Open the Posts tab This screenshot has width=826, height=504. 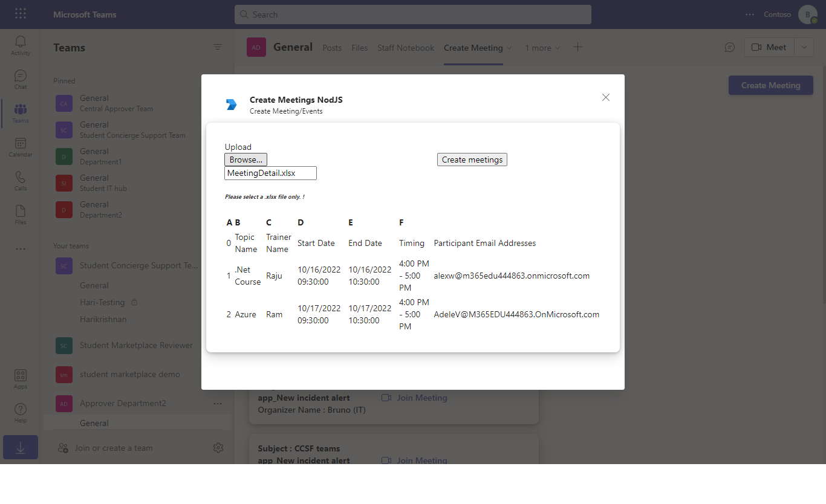pos(332,48)
